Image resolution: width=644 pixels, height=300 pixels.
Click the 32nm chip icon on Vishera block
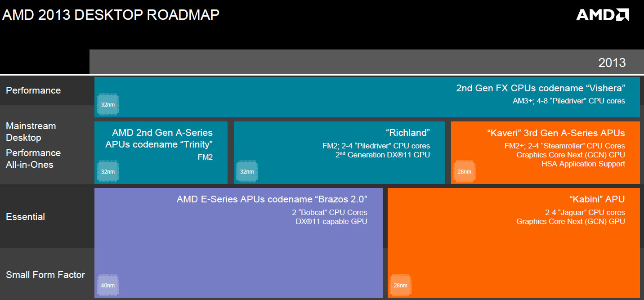(107, 104)
